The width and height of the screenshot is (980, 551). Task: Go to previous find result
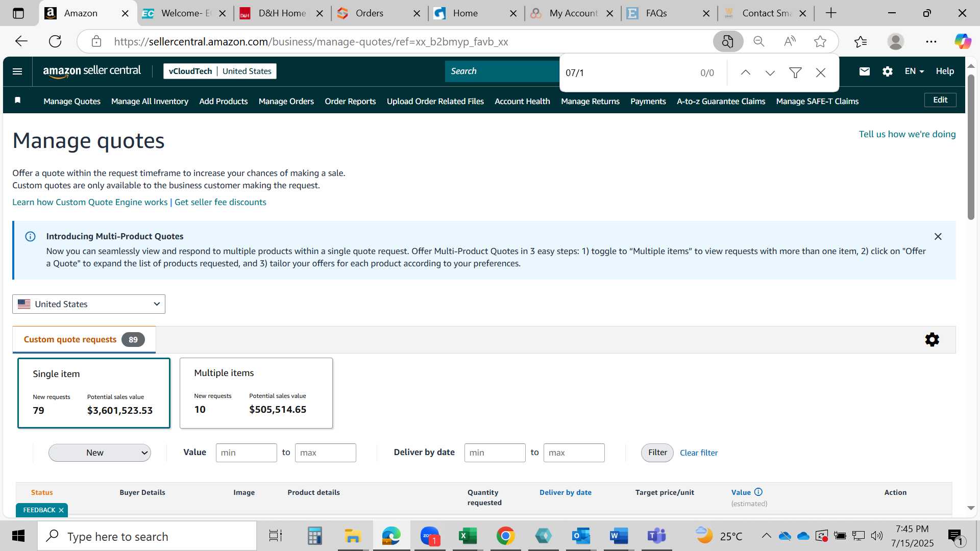point(745,73)
